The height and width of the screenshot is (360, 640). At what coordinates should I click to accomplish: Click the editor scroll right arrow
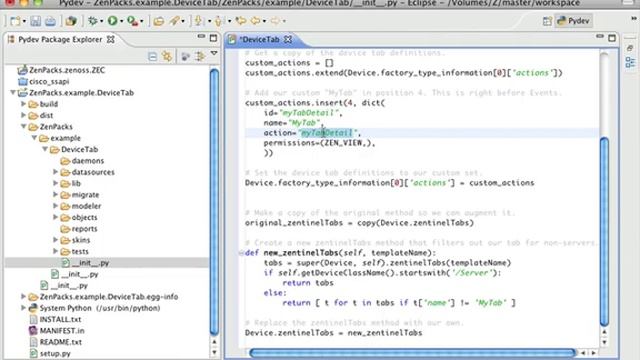click(593, 353)
